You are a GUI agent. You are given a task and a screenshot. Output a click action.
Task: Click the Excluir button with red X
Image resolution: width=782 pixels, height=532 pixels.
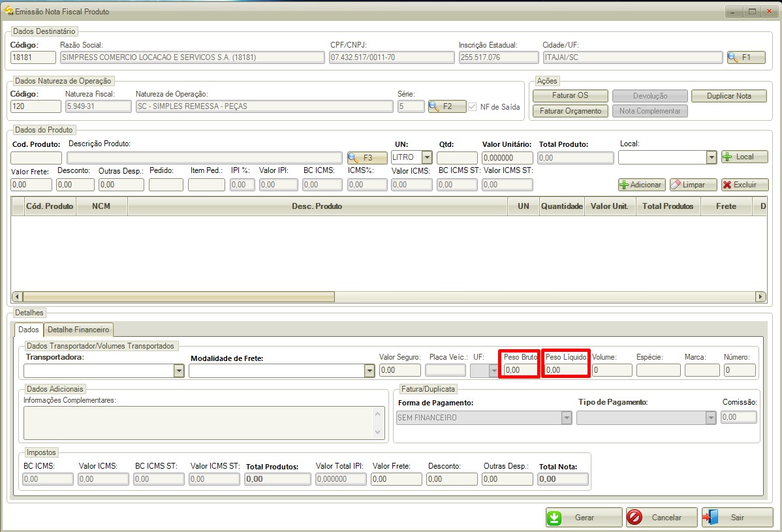tap(745, 185)
